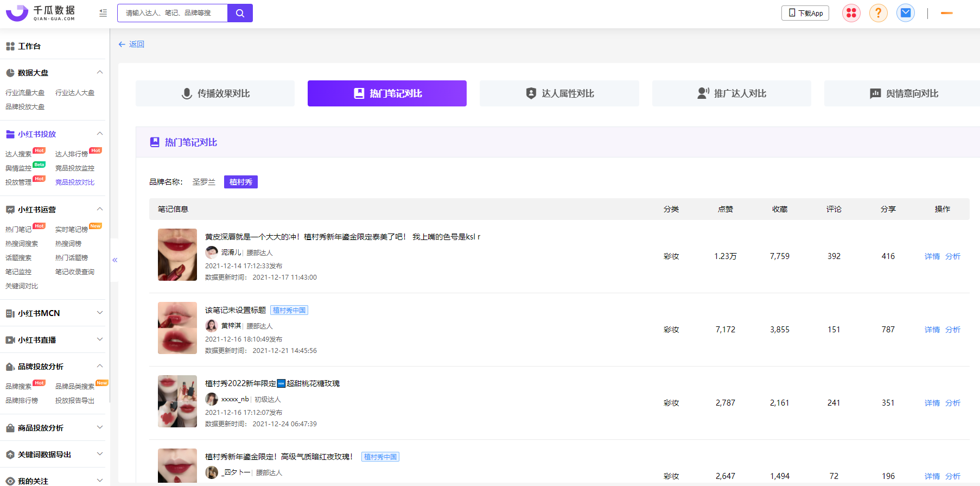Open the blue mail messages icon

tap(906, 13)
